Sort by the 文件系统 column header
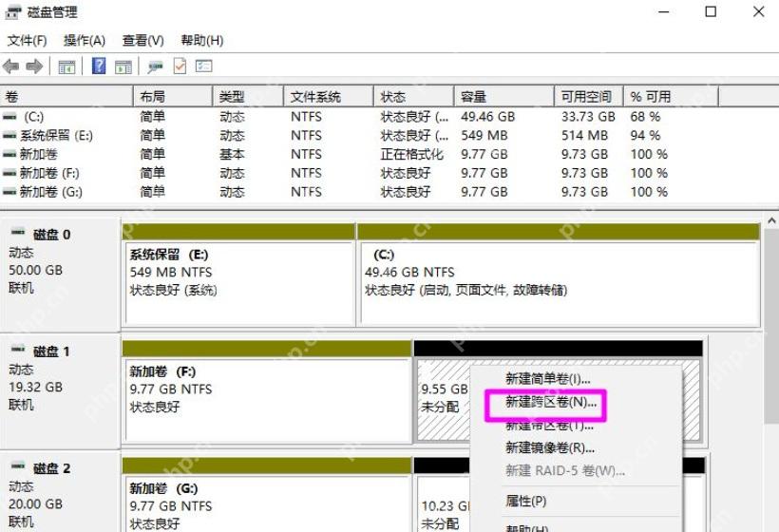Viewport: 779px width, 532px height. coord(329,96)
